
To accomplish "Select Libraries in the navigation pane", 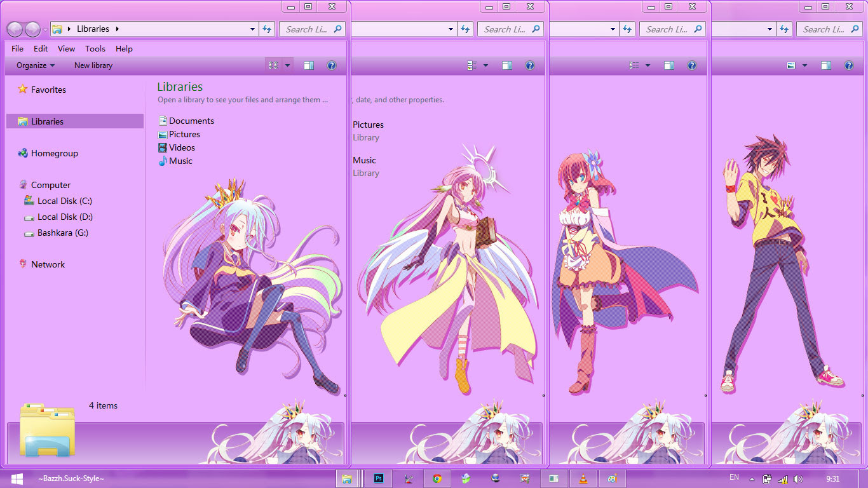I will pyautogui.click(x=75, y=121).
